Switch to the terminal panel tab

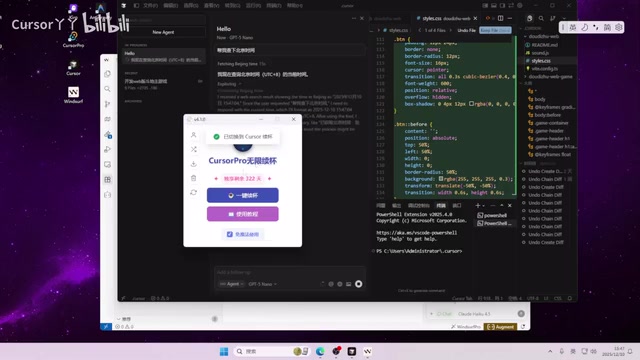point(441,205)
